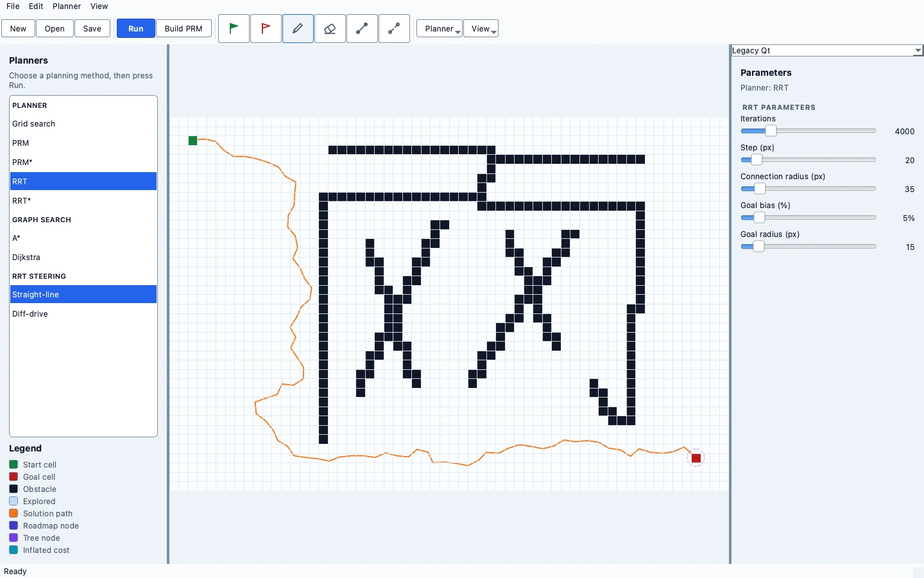Click the Build PRM button

point(184,28)
